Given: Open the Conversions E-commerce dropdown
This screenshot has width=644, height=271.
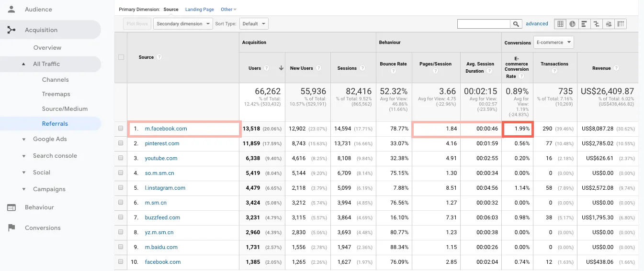Looking at the screenshot, I should pos(554,42).
